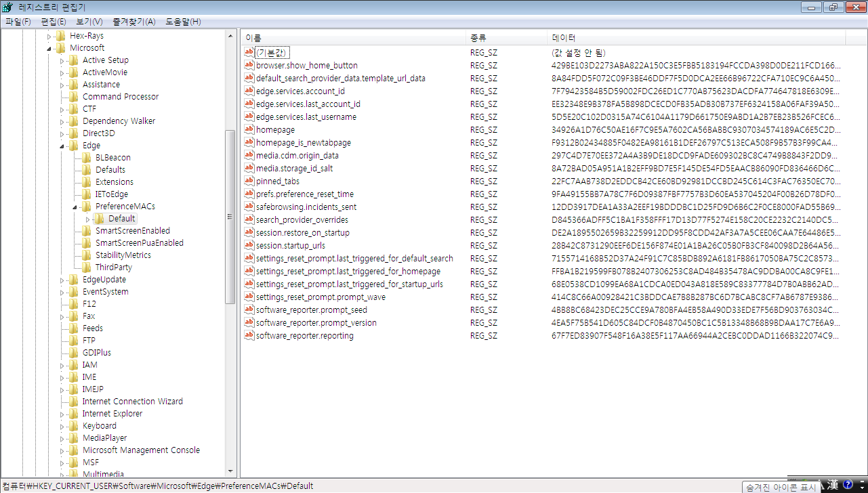The height and width of the screenshot is (493, 868).
Task: Select the EventSystem key
Action: [x=105, y=292]
